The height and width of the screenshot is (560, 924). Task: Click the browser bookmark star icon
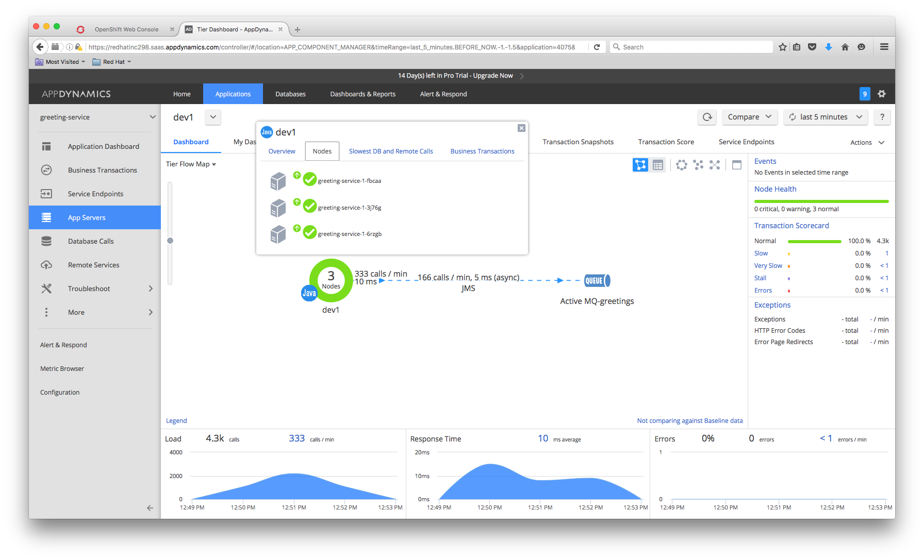click(x=783, y=47)
